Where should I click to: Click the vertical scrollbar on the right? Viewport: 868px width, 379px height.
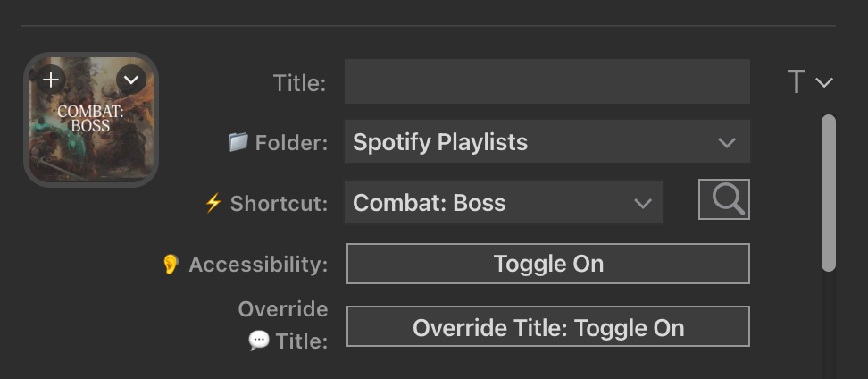click(x=829, y=192)
